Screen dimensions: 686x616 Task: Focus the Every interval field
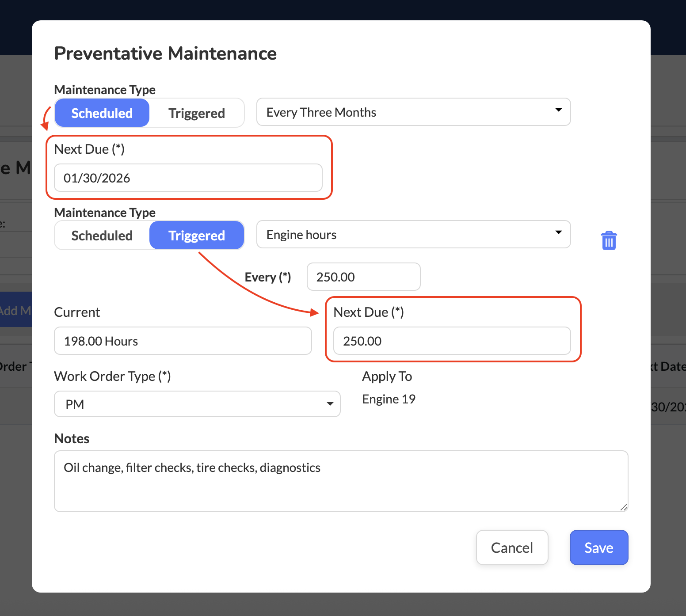click(363, 277)
